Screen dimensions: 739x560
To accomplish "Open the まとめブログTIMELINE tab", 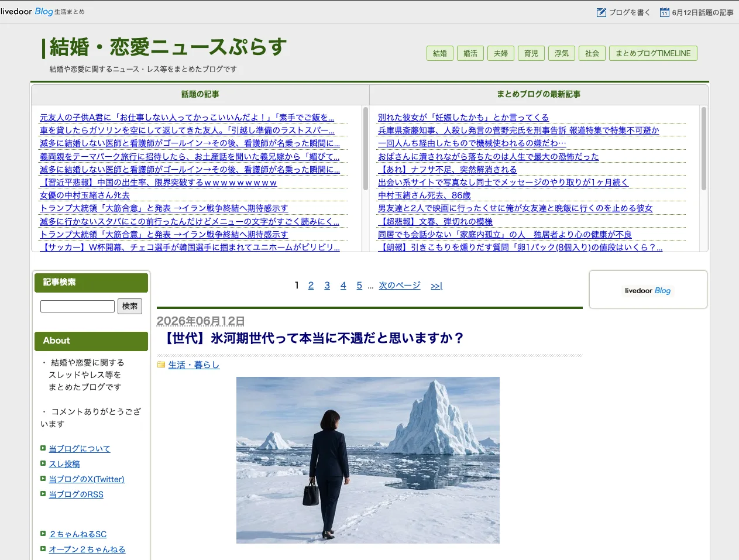I will click(x=653, y=53).
